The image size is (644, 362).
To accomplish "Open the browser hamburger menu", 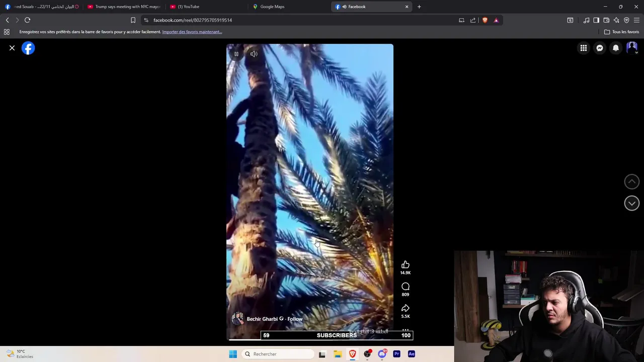I will click(x=636, y=20).
